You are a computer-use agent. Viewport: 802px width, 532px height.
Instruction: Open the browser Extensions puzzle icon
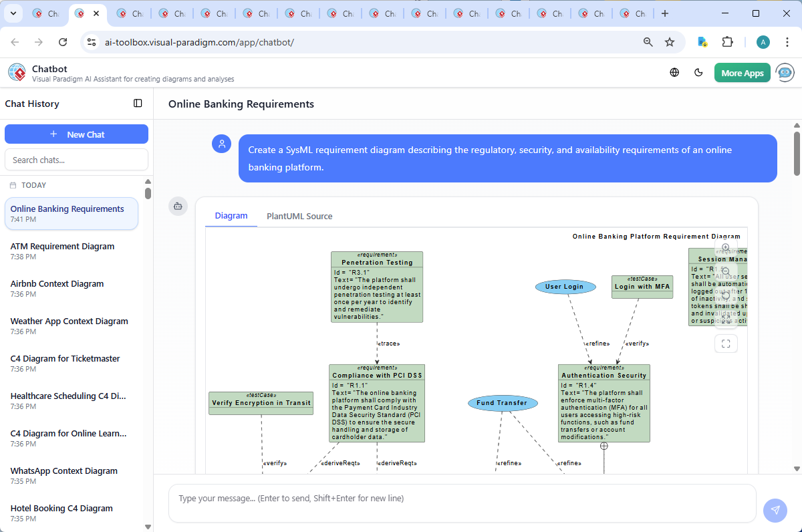pos(727,41)
